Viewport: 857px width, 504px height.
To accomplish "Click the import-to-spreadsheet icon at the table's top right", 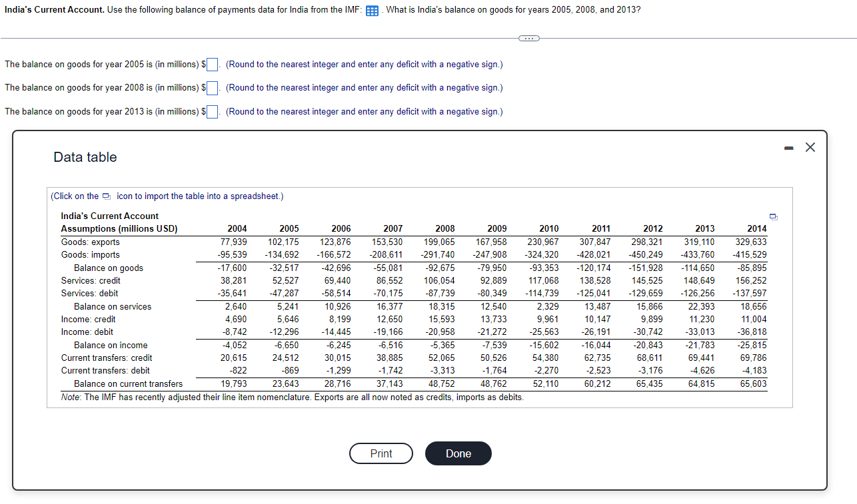I will pyautogui.click(x=773, y=216).
